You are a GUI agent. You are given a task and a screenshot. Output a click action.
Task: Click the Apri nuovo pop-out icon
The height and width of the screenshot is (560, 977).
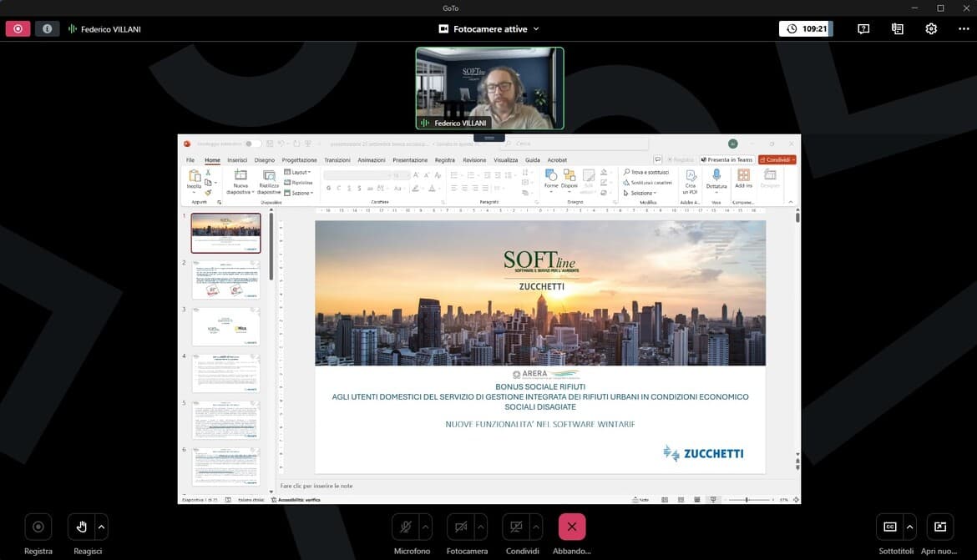click(940, 527)
